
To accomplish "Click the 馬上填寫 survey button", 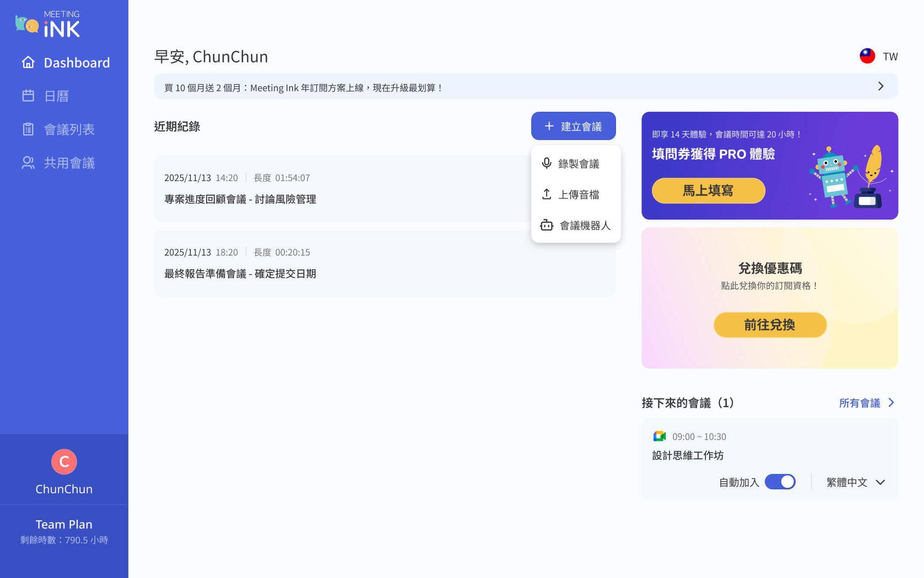I will pos(708,190).
